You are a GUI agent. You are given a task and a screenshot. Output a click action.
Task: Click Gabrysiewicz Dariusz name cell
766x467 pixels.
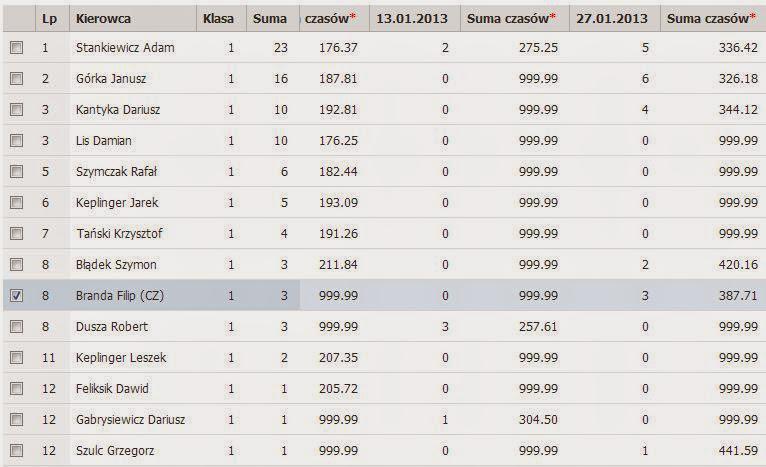[x=130, y=420]
